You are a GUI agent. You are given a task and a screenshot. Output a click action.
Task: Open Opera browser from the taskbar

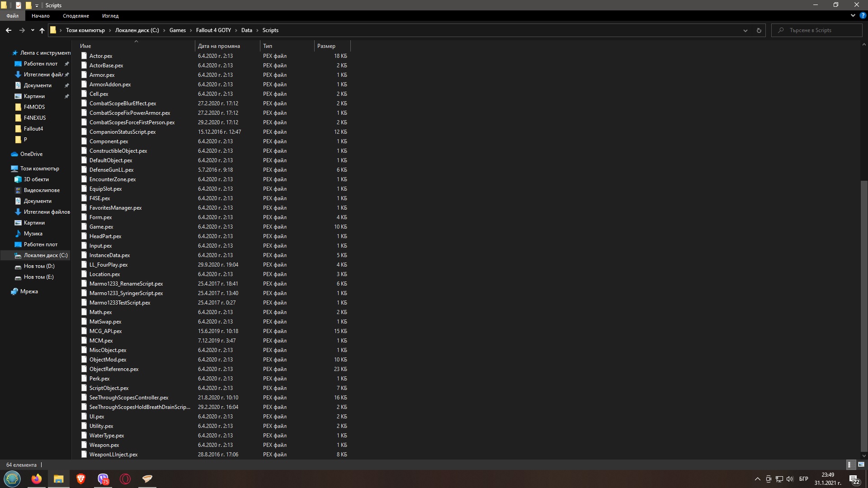[125, 479]
